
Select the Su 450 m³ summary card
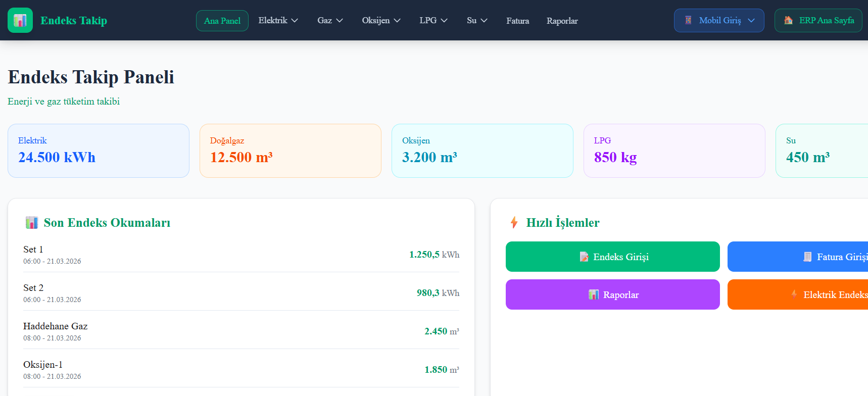tap(822, 151)
